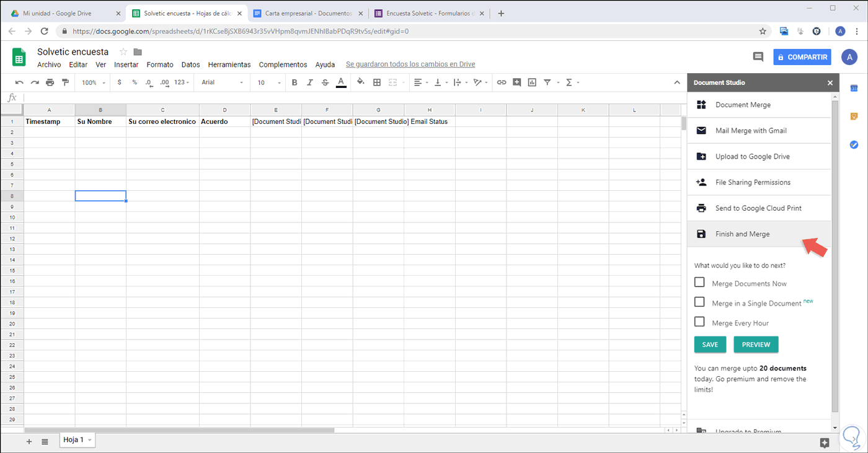This screenshot has height=453, width=868.
Task: Enable the Merge Every Hour checkbox
Action: click(x=699, y=322)
